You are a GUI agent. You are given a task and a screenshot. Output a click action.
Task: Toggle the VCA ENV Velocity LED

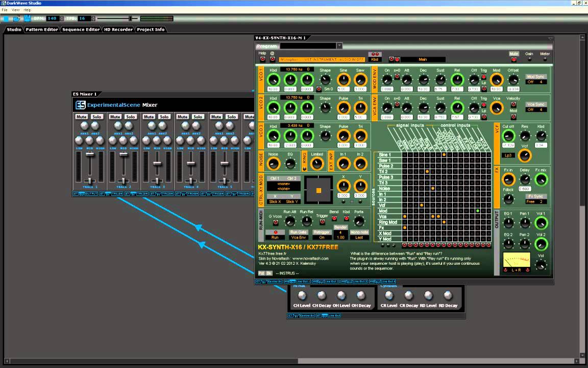(513, 104)
